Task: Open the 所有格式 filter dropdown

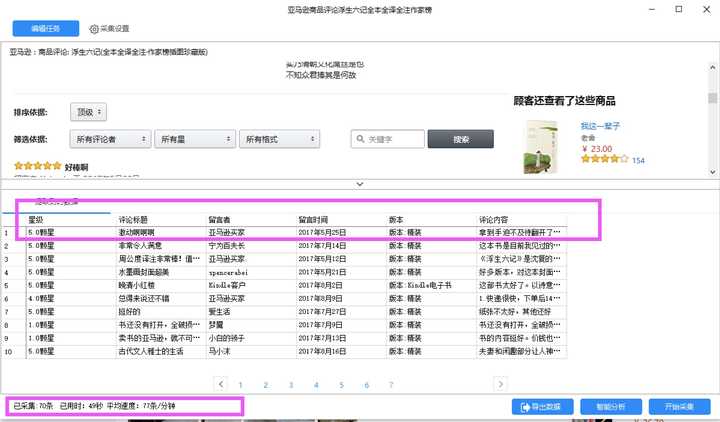Action: pyautogui.click(x=279, y=139)
